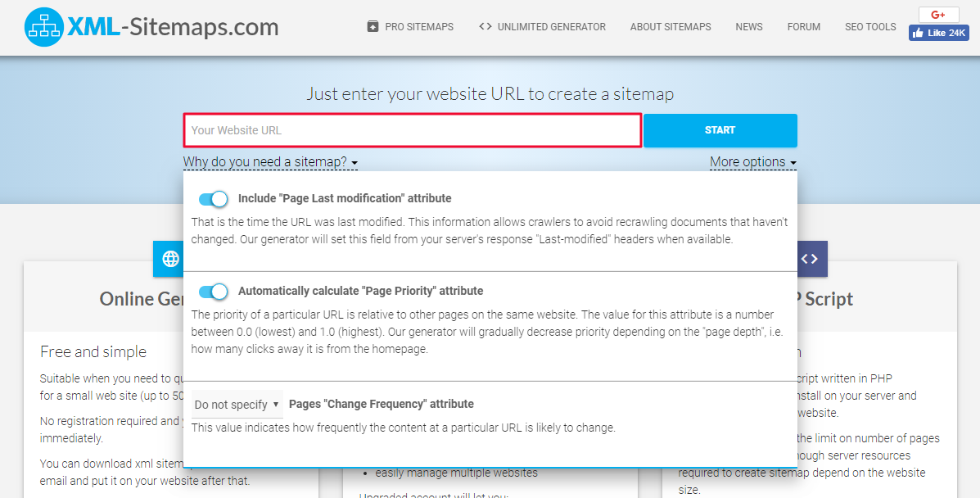980x498 pixels.
Task: Go to SEO Tools in the navigation bar
Action: pyautogui.click(x=869, y=26)
